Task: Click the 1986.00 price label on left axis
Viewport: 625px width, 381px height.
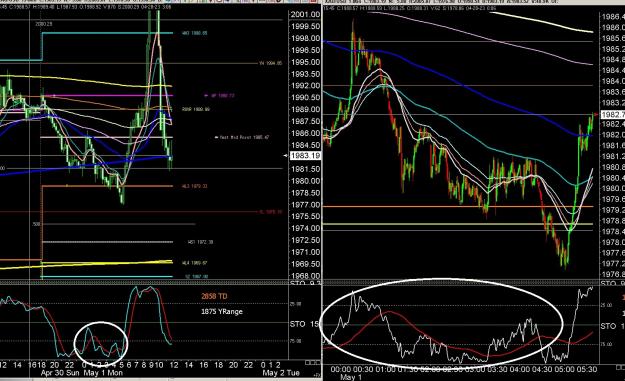Action: [305, 133]
